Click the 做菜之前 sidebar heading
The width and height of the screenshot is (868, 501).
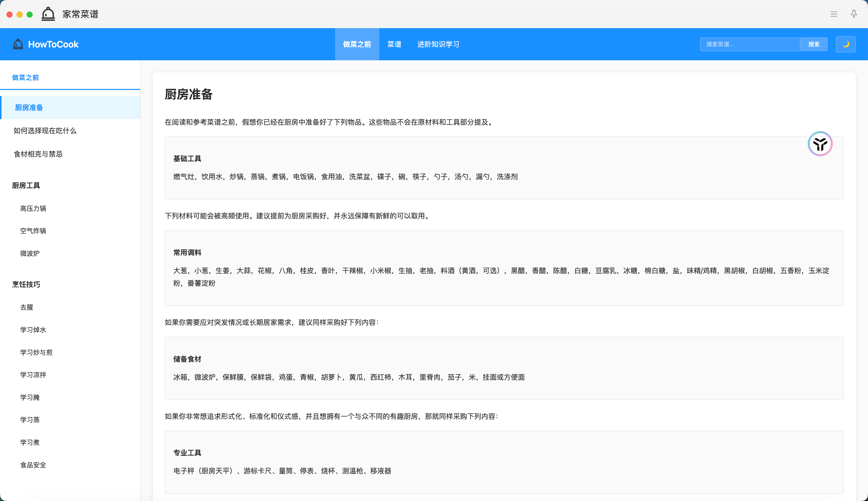[x=25, y=77]
